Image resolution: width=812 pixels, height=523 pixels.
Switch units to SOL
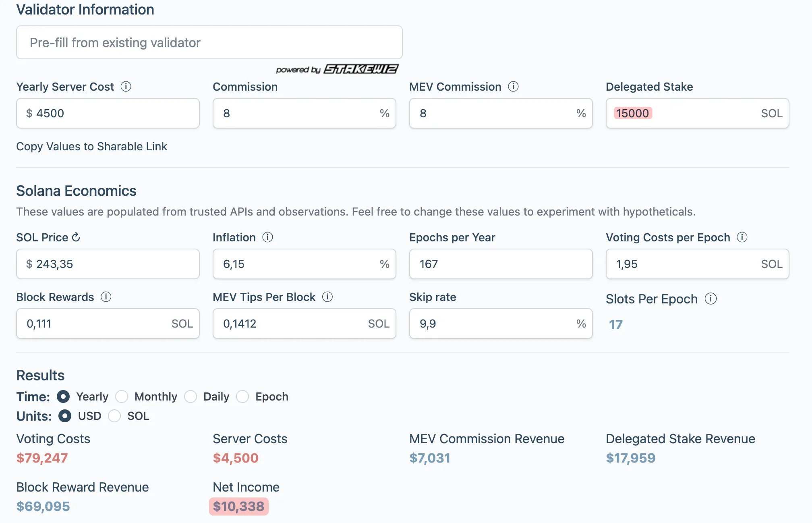(114, 416)
